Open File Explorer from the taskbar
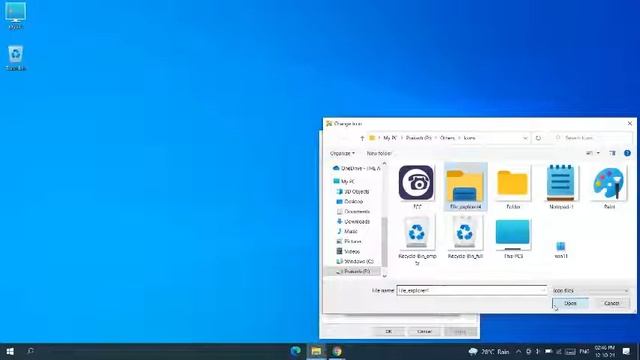 click(x=316, y=351)
